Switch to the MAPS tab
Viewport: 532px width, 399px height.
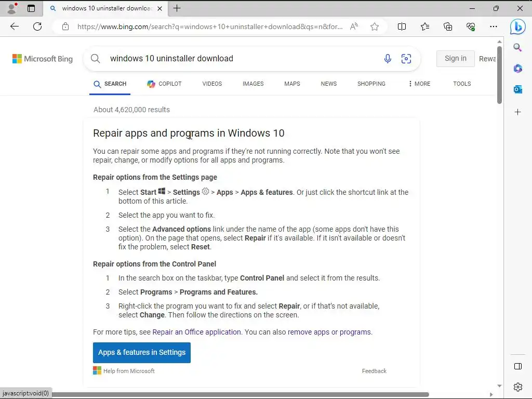292,84
